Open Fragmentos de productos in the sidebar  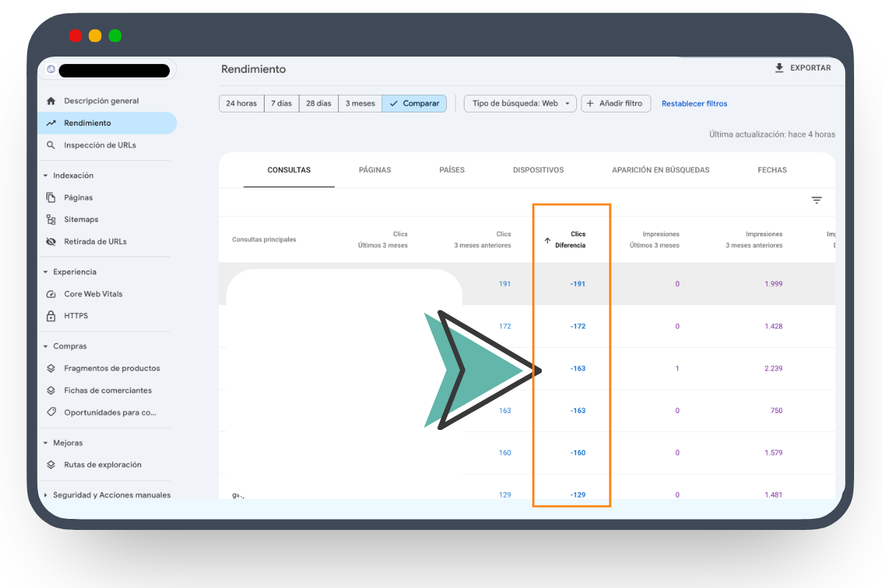point(107,368)
